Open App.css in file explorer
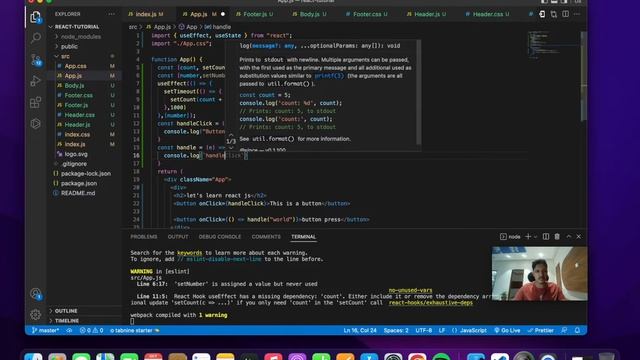640x360 pixels. pos(76,66)
